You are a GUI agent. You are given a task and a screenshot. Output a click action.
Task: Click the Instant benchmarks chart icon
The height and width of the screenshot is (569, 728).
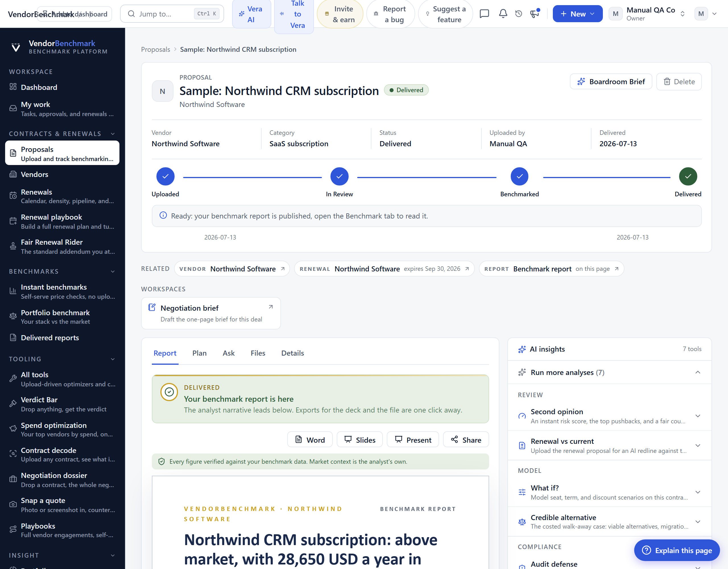pos(13,291)
